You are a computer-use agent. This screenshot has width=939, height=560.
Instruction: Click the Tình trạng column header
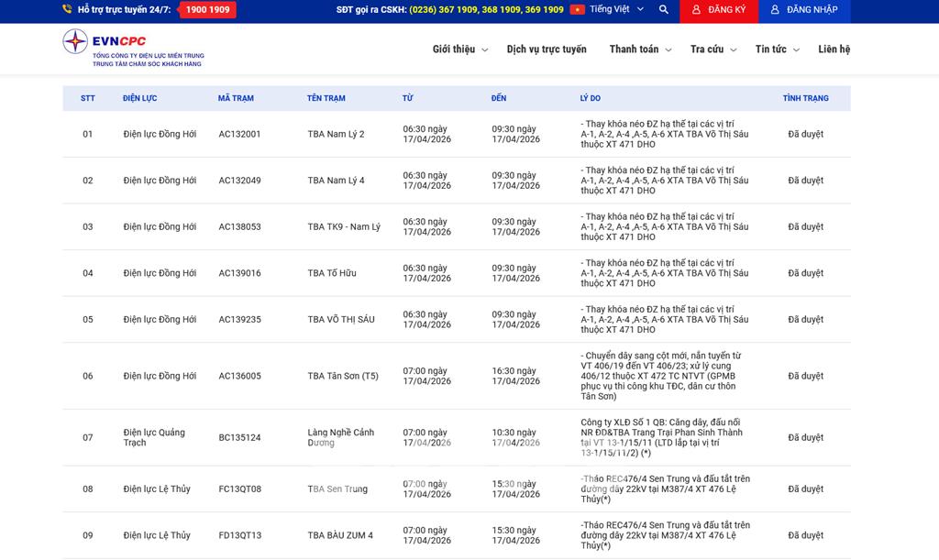(x=805, y=98)
